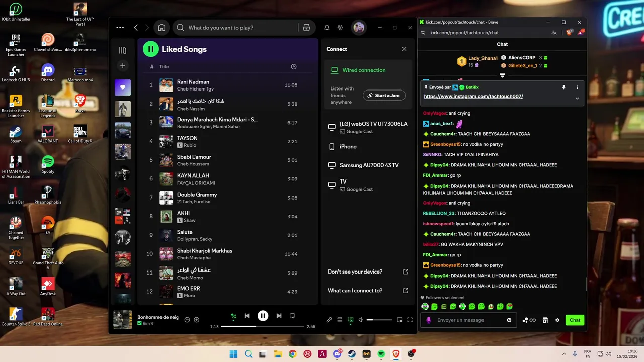Screen dimensions: 644x362
Task: Open Spotify notifications bell
Action: [x=327, y=28]
